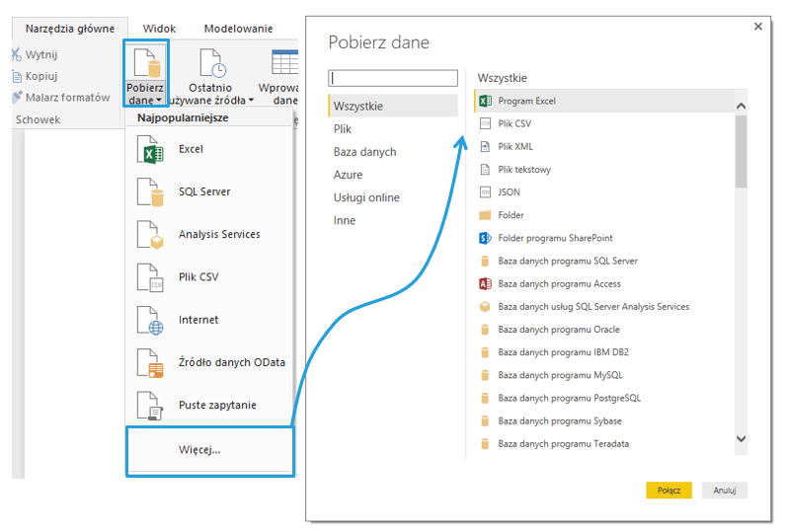Click the Źródło danych OData icon
This screenshot has height=532, width=786.
point(150,363)
